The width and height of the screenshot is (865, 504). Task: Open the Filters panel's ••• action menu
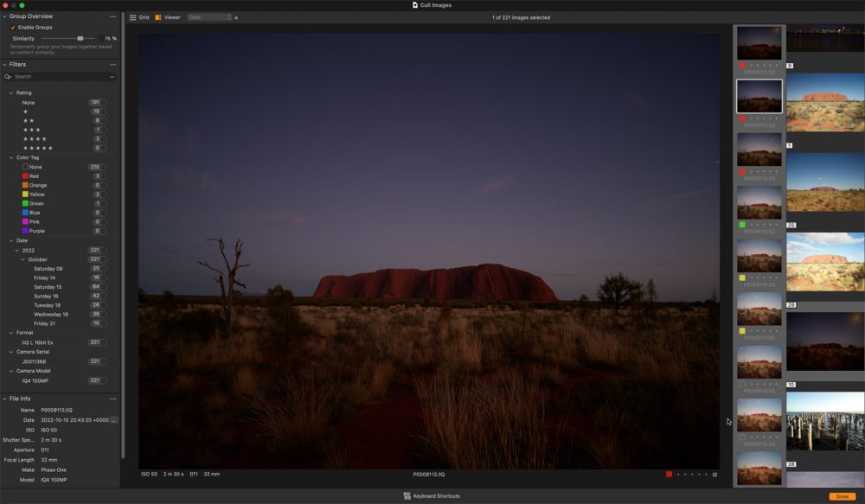(x=112, y=64)
